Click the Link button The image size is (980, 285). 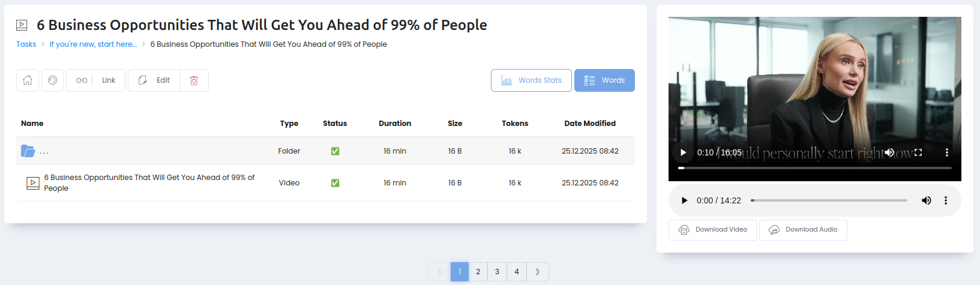click(96, 80)
